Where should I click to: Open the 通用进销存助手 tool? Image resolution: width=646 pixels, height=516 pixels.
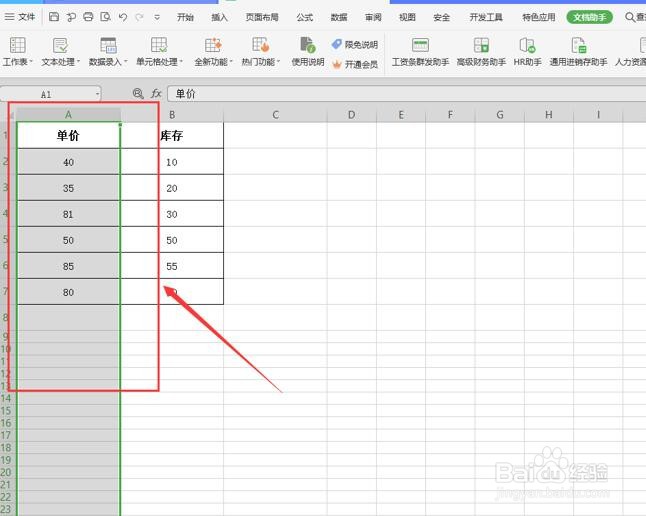pos(578,52)
